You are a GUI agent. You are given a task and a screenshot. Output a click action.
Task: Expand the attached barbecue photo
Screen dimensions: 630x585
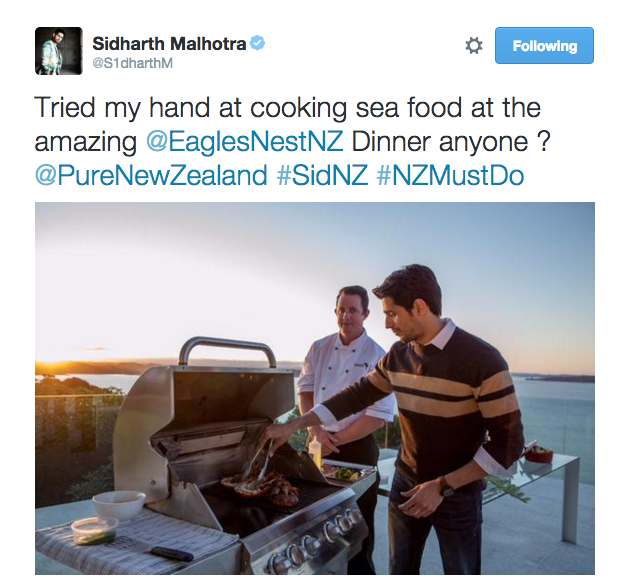pos(315,388)
